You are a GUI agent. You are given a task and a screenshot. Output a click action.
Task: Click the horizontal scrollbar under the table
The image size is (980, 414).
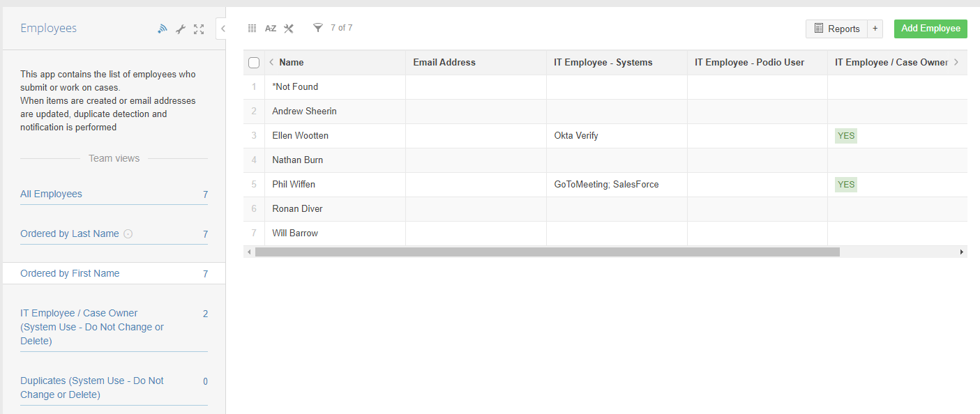[547, 252]
